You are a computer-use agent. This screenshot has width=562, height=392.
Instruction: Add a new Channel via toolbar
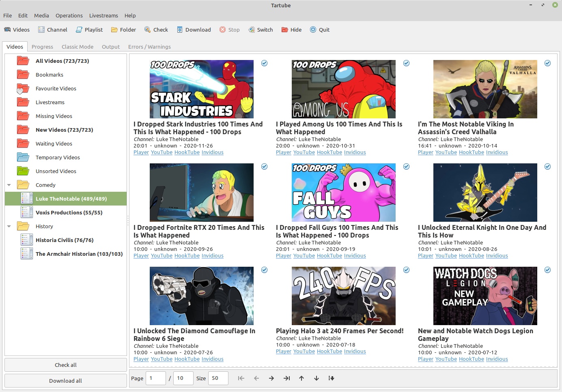(52, 29)
